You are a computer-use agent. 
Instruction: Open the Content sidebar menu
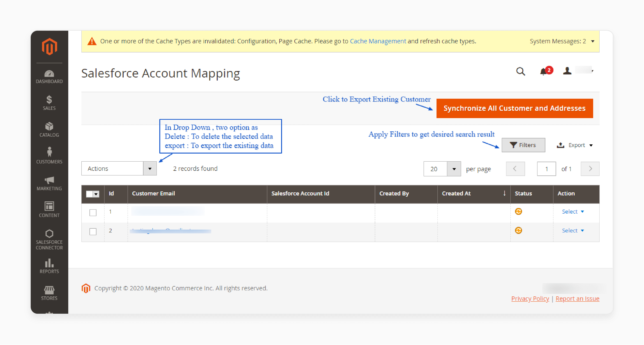click(x=49, y=210)
